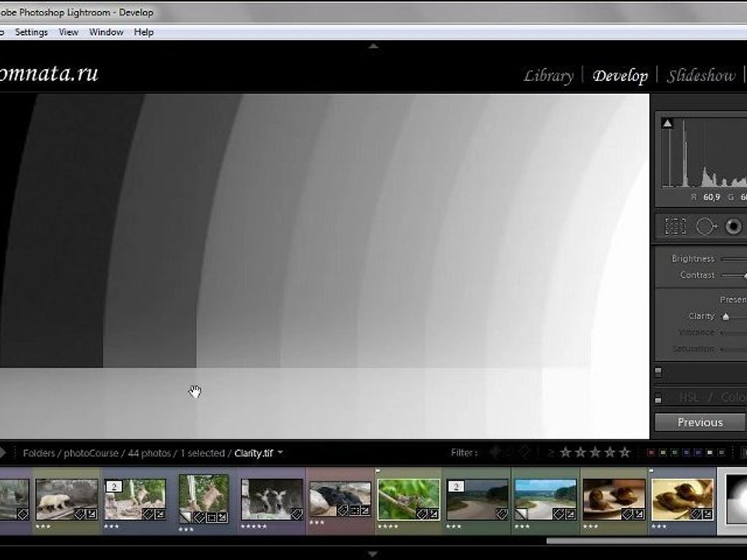Collapse the bottom filmstrip panel arrow

373,554
